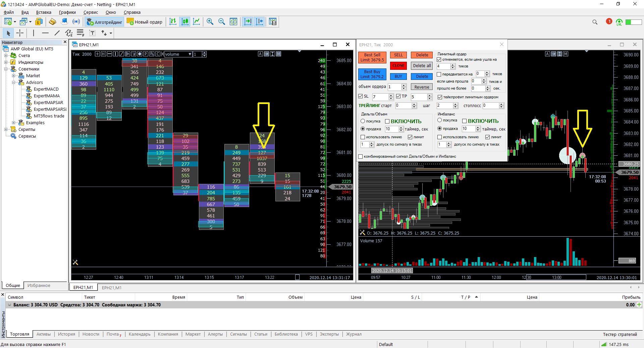The image size is (644, 348).
Task: Select MT5flows trade advisor in Navigator
Action: (49, 116)
